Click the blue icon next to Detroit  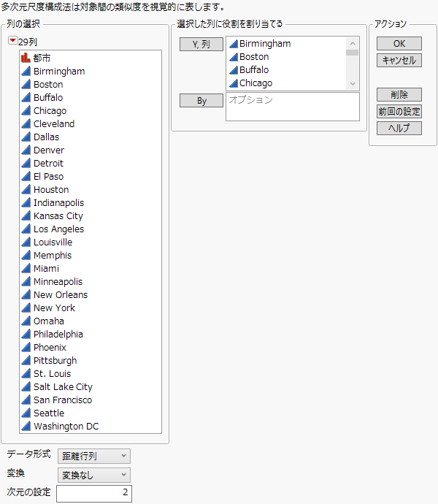coord(26,164)
